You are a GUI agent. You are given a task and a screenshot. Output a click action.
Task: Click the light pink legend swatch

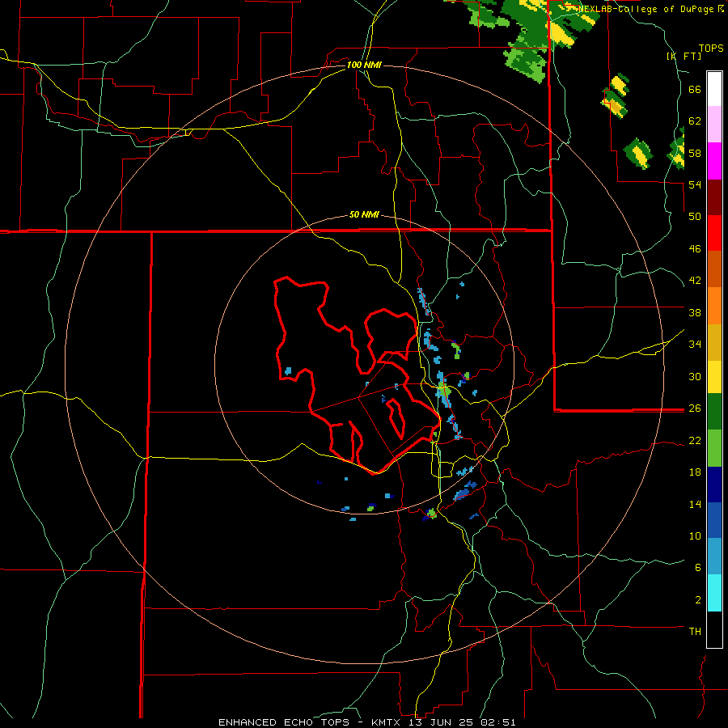pos(714,125)
